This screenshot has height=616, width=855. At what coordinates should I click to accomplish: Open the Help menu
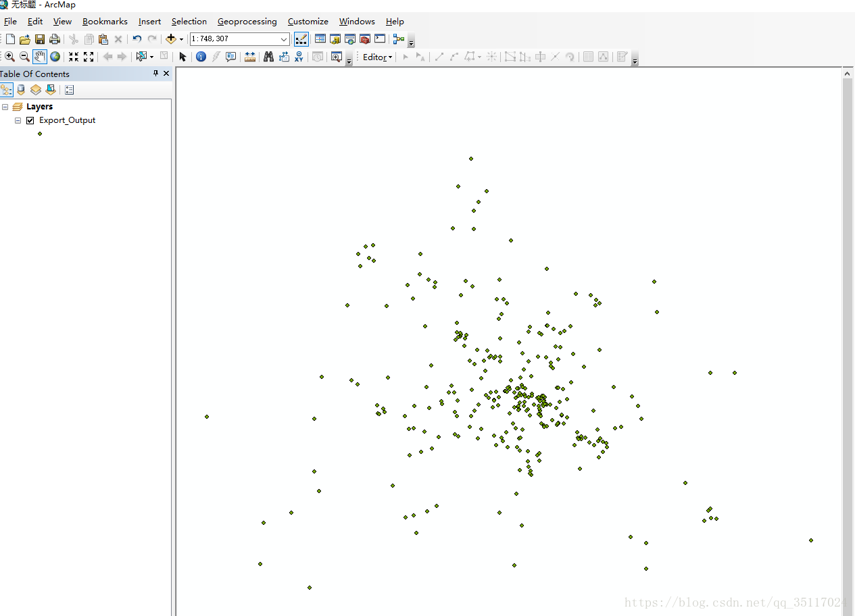point(395,22)
